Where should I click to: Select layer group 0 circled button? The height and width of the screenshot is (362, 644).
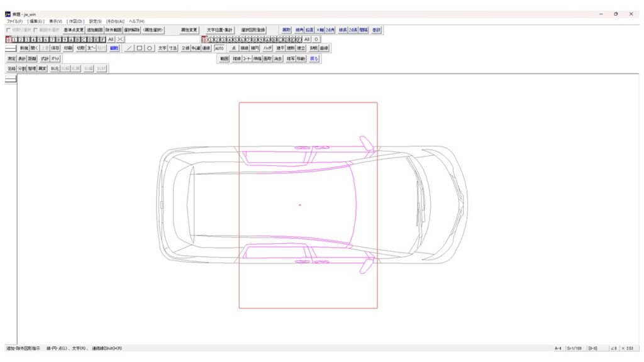(204, 39)
